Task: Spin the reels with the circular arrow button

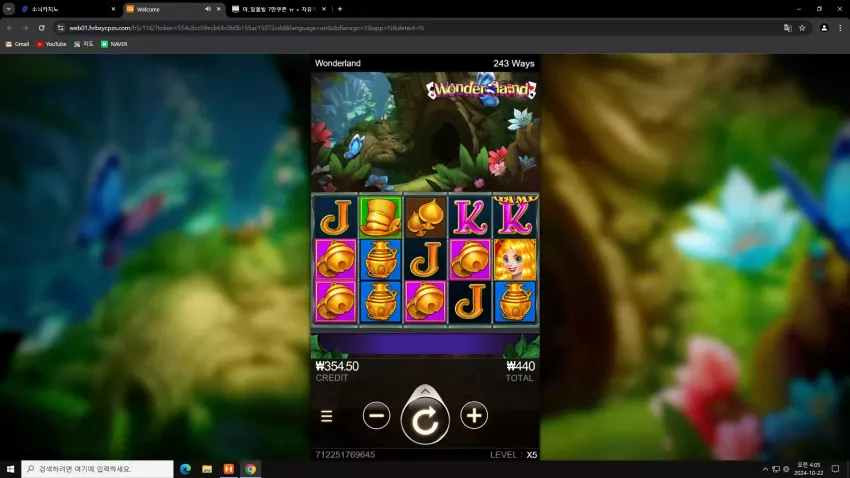Action: (x=424, y=420)
